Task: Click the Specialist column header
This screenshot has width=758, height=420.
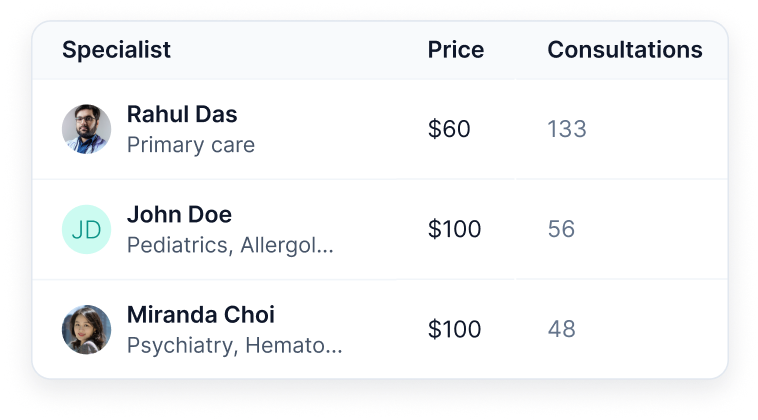Action: (x=117, y=50)
